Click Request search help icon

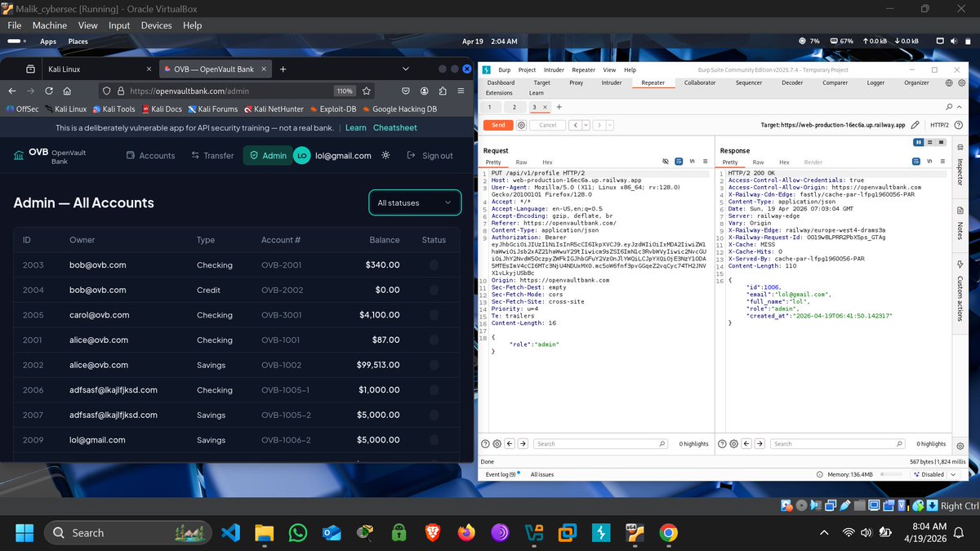486,443
